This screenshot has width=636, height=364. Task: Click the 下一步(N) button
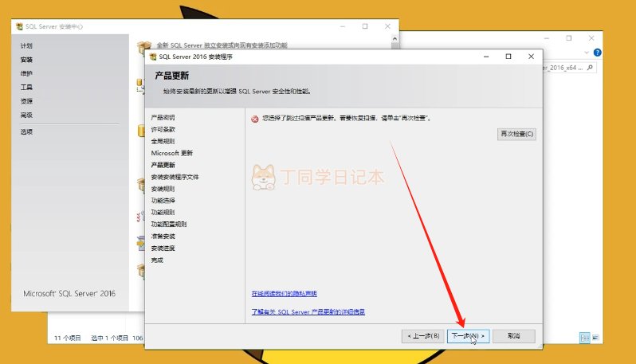(468, 336)
